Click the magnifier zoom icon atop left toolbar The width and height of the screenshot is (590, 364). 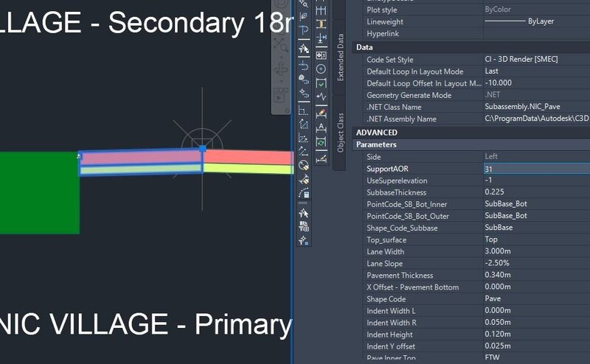[303, 4]
